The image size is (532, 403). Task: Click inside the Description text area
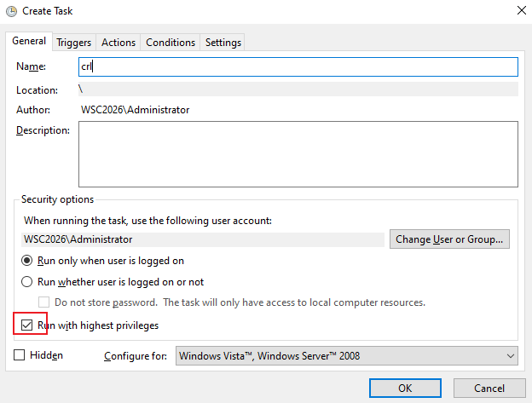pyautogui.click(x=298, y=154)
